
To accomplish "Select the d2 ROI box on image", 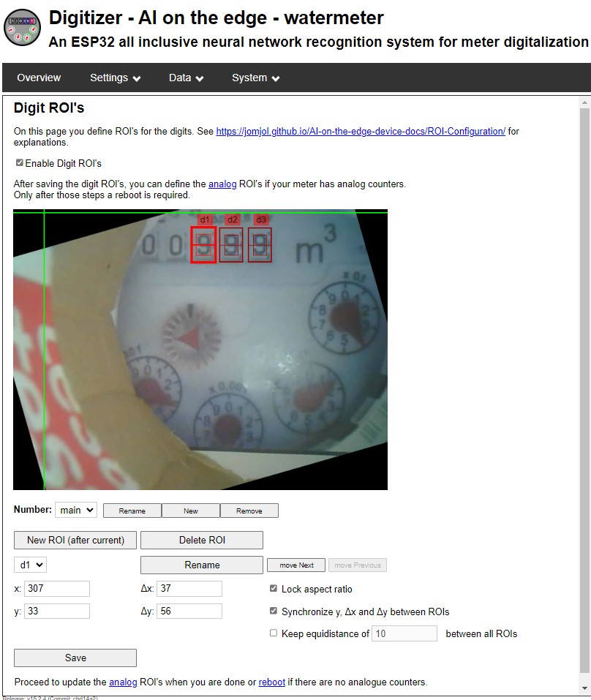I will [231, 245].
